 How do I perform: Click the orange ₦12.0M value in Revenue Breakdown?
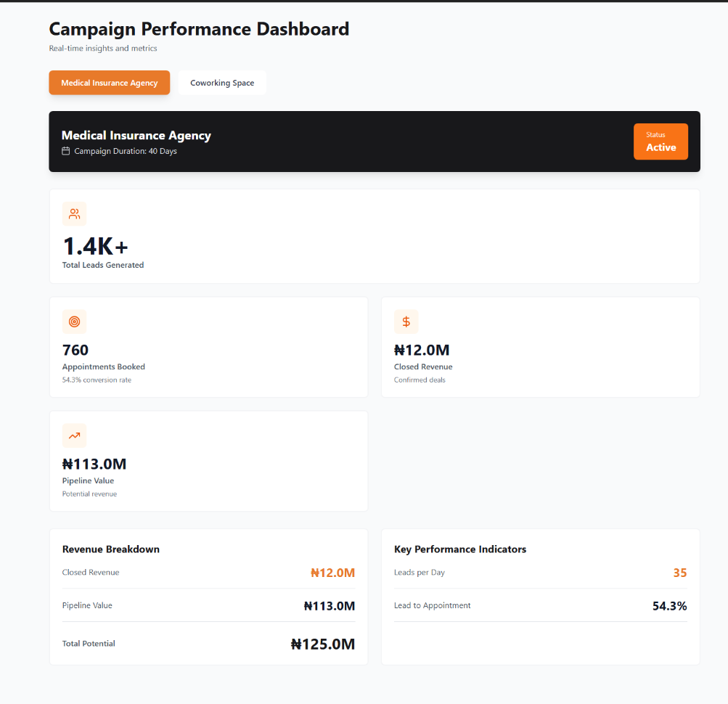point(332,573)
